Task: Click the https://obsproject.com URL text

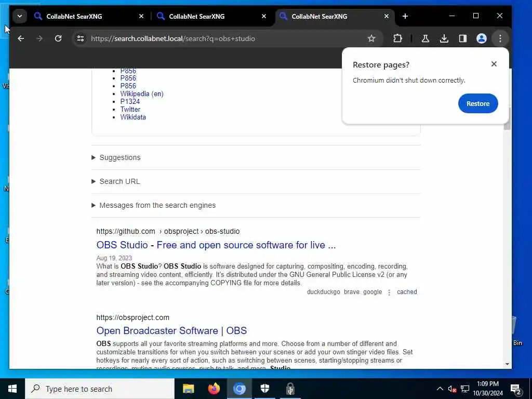Action: click(132, 317)
